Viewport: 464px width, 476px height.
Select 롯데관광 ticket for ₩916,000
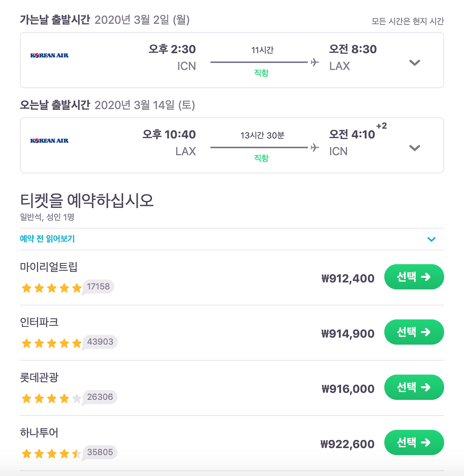[414, 387]
